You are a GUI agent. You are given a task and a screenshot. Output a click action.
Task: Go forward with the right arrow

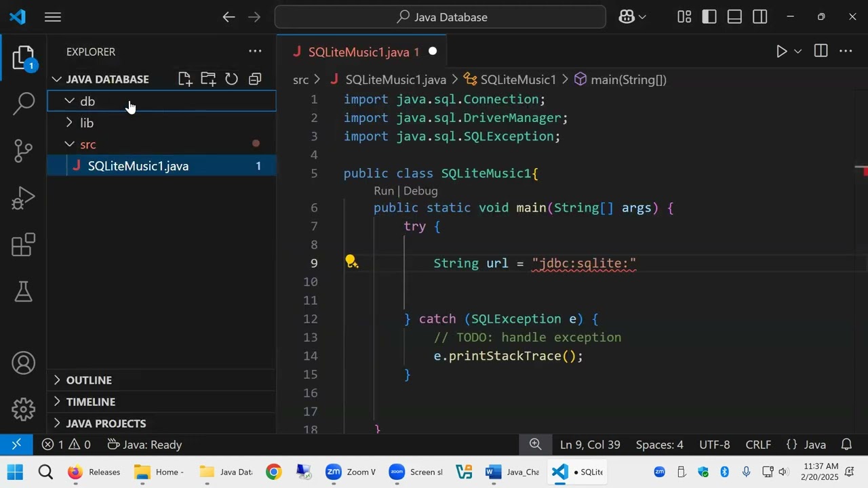pyautogui.click(x=254, y=17)
